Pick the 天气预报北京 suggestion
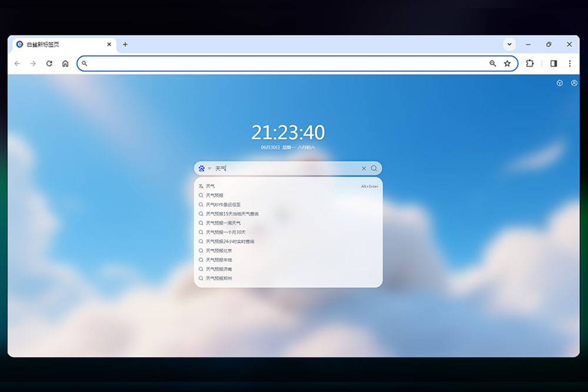 [x=219, y=251]
